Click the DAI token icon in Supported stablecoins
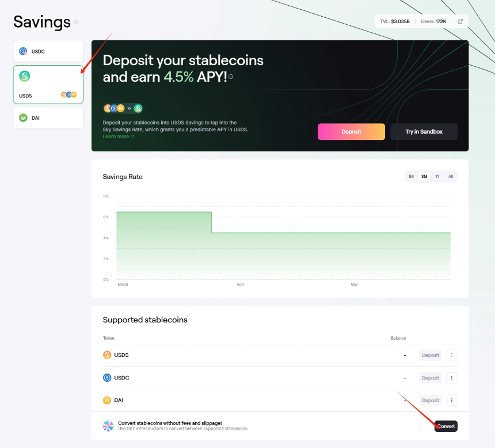Screen dimensions: 495x448 point(107,400)
